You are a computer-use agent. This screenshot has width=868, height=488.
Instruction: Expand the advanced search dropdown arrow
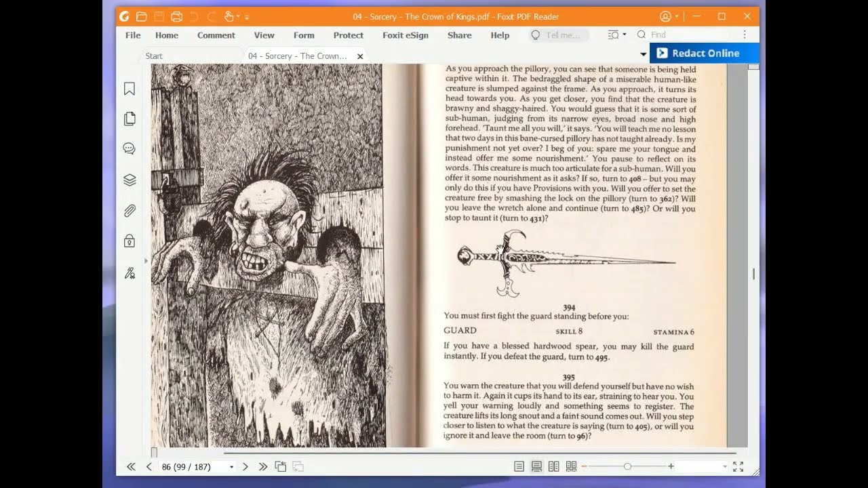click(x=624, y=35)
